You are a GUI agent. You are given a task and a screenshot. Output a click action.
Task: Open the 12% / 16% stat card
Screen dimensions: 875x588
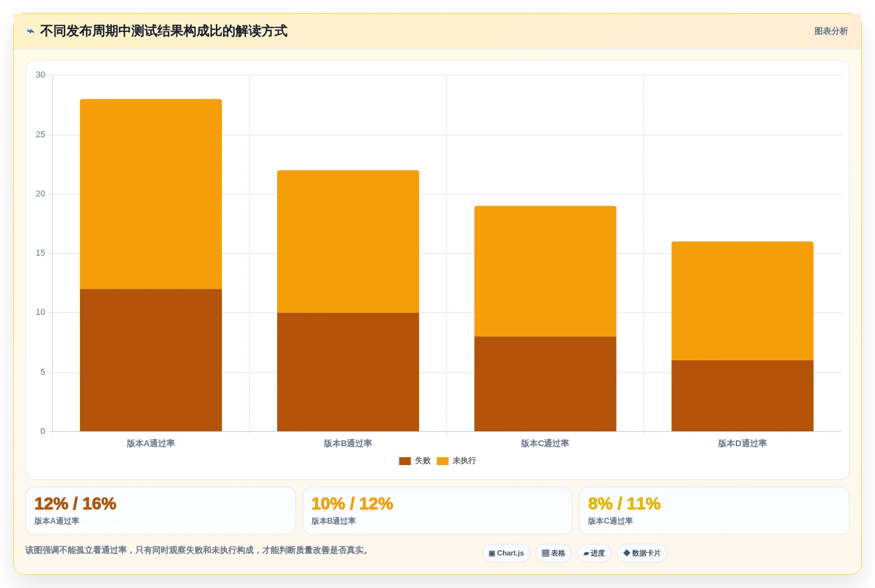161,511
